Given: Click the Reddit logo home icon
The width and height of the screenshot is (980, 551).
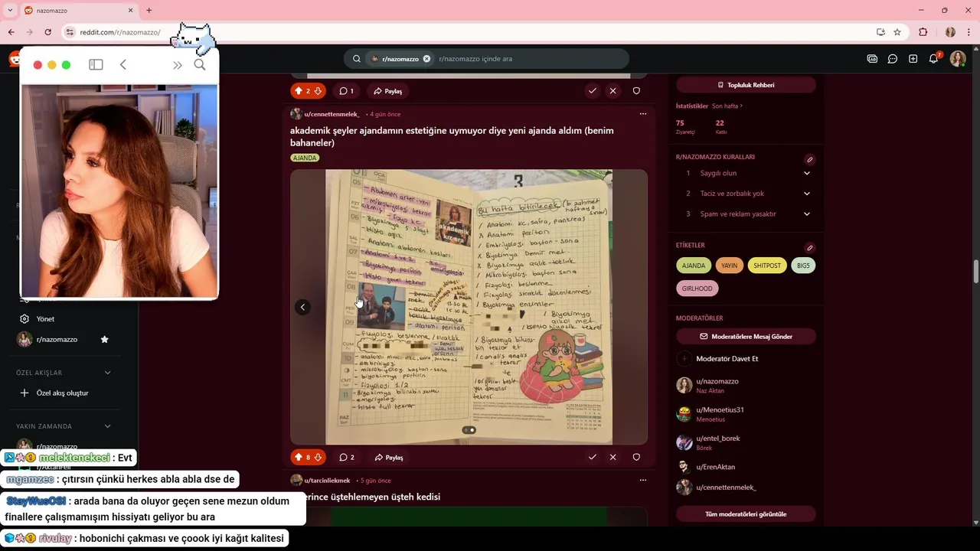Looking at the screenshot, I should pyautogui.click(x=15, y=59).
